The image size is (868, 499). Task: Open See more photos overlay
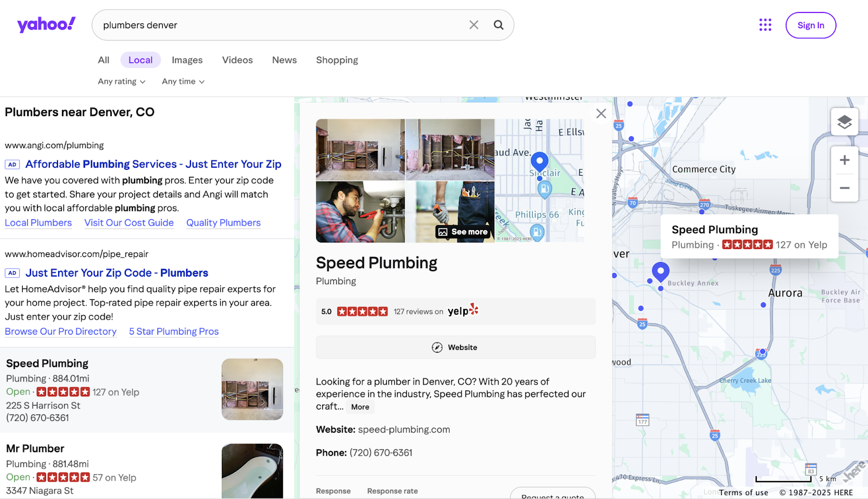point(462,232)
